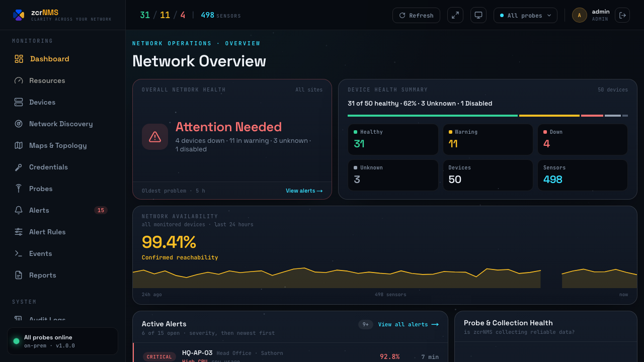Viewport: 644px width, 362px height.
Task: Click the Events terminal icon
Action: 19,253
